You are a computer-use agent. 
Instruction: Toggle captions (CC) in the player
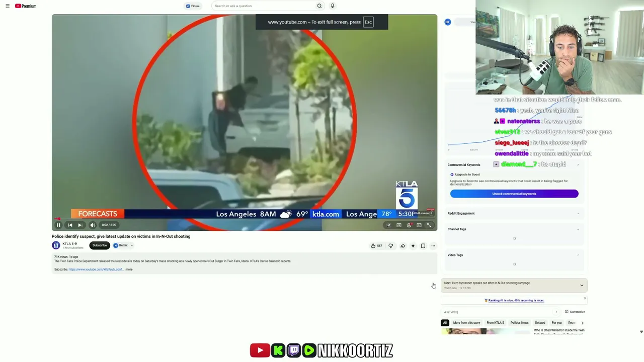click(x=399, y=225)
